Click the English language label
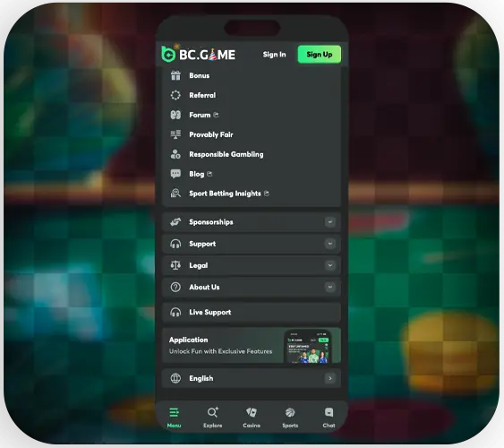The height and width of the screenshot is (448, 504). pyautogui.click(x=201, y=378)
